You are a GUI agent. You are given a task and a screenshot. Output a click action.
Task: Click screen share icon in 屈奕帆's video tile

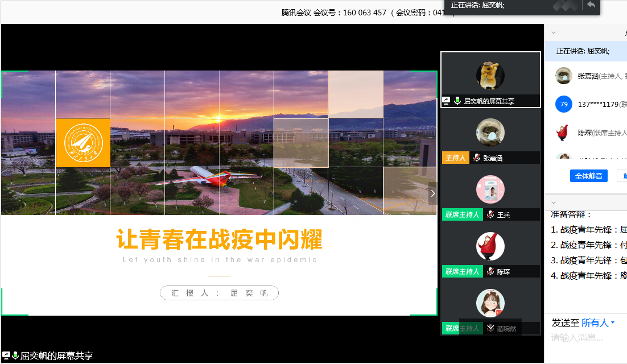pyautogui.click(x=447, y=101)
